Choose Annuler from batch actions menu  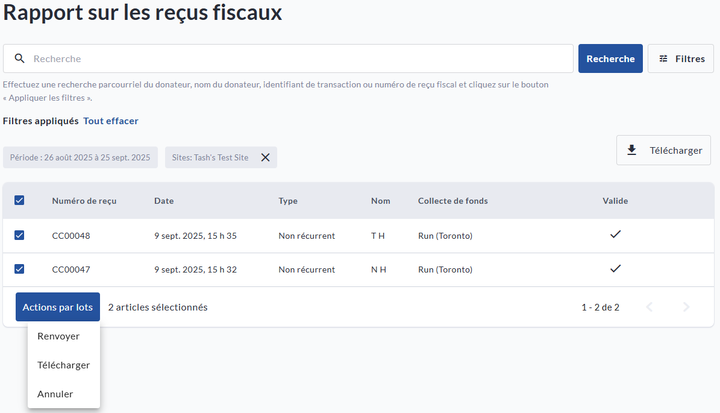[x=55, y=394]
